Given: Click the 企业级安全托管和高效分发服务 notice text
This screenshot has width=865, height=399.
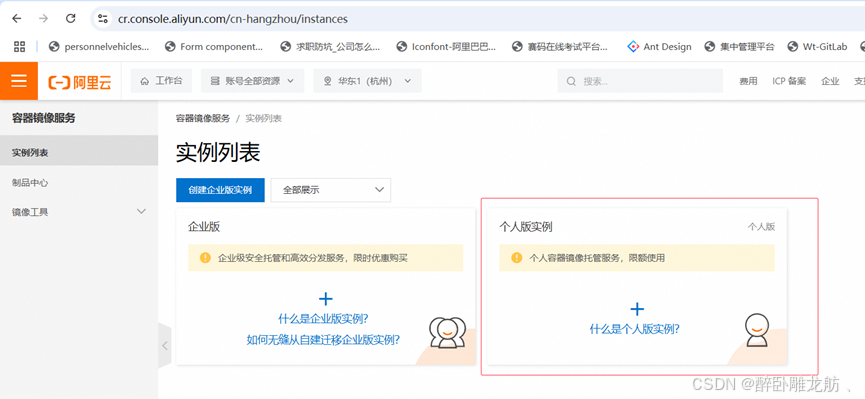Looking at the screenshot, I should pos(313,258).
